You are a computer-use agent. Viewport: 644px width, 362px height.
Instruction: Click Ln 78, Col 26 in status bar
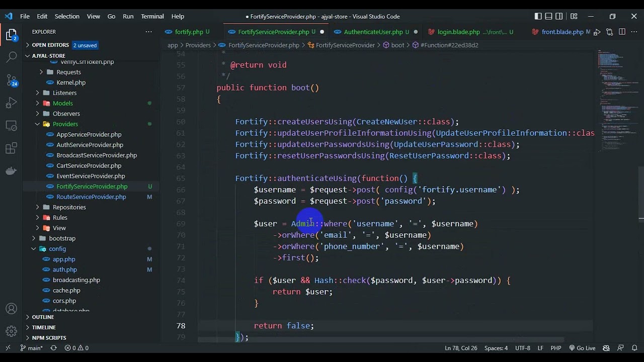click(461, 348)
